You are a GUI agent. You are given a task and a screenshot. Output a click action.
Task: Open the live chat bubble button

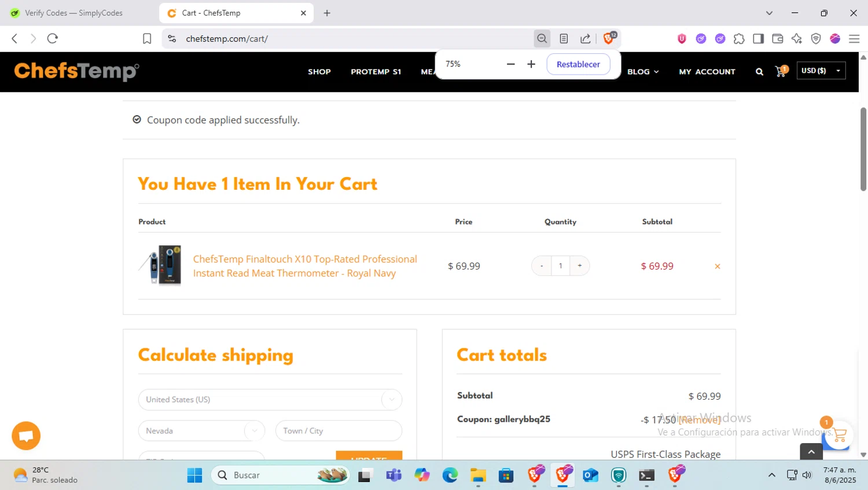(x=26, y=436)
